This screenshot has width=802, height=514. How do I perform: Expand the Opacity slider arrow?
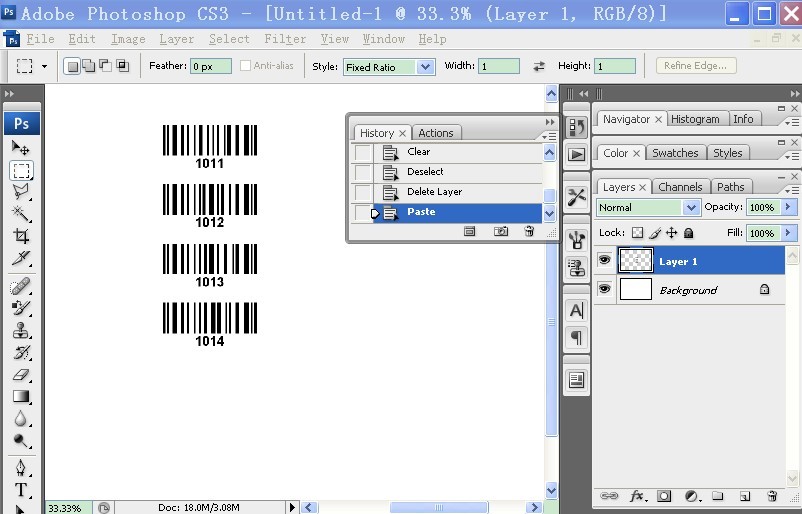789,207
